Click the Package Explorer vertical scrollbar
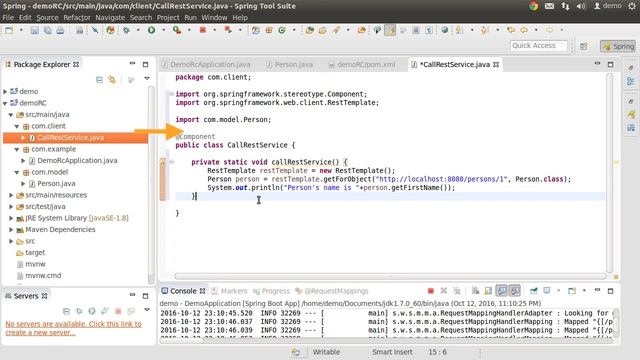The height and width of the screenshot is (360, 640). point(151,184)
